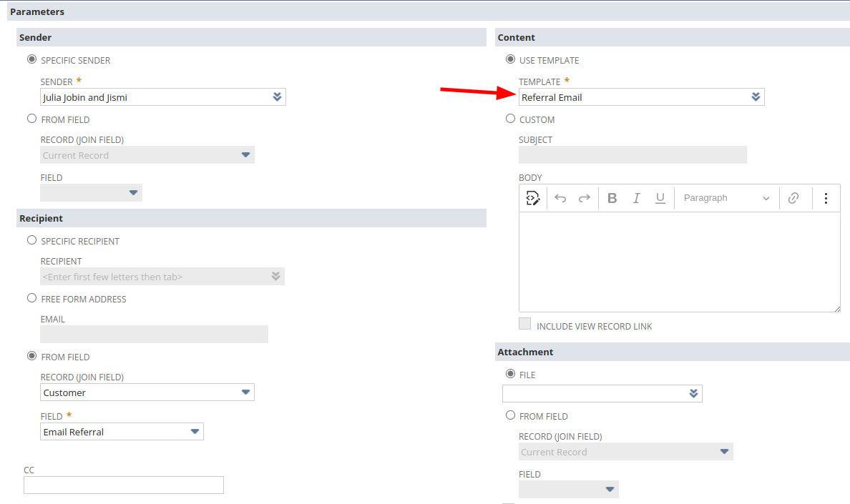Screen dimensions: 850x504
Task: Expand the Customer record join field dropdown
Action: [x=245, y=392]
